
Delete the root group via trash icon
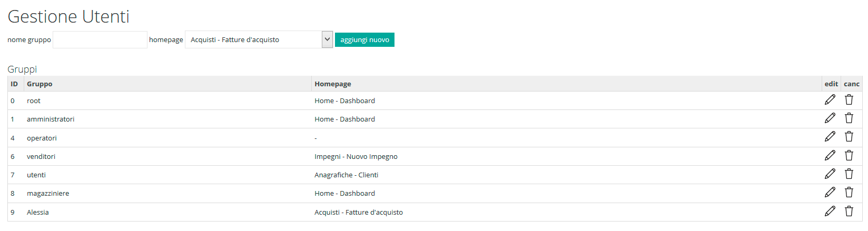pos(849,99)
